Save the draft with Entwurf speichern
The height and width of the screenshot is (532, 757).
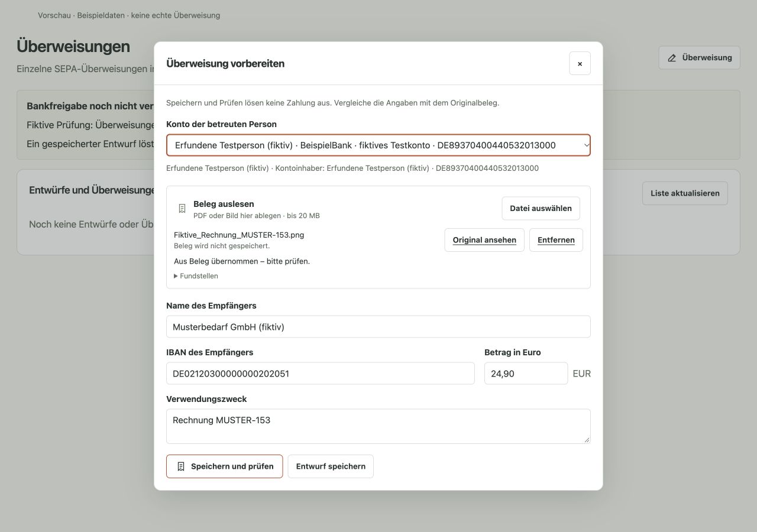coord(331,466)
